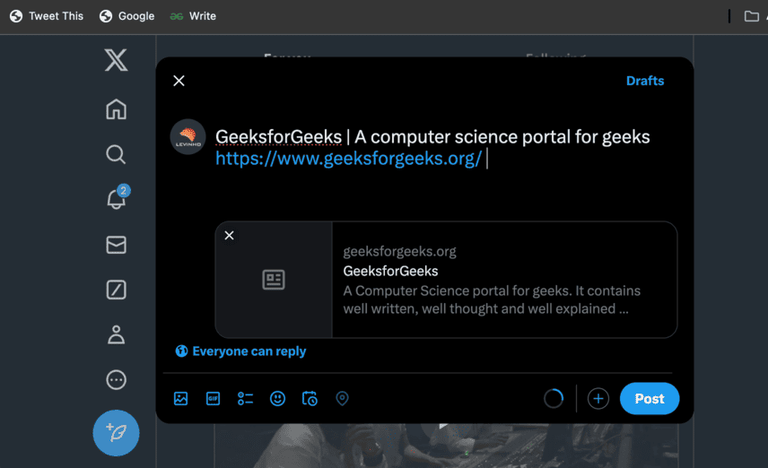The image size is (768, 468).
Task: Open the Write bookmark
Action: (x=193, y=16)
